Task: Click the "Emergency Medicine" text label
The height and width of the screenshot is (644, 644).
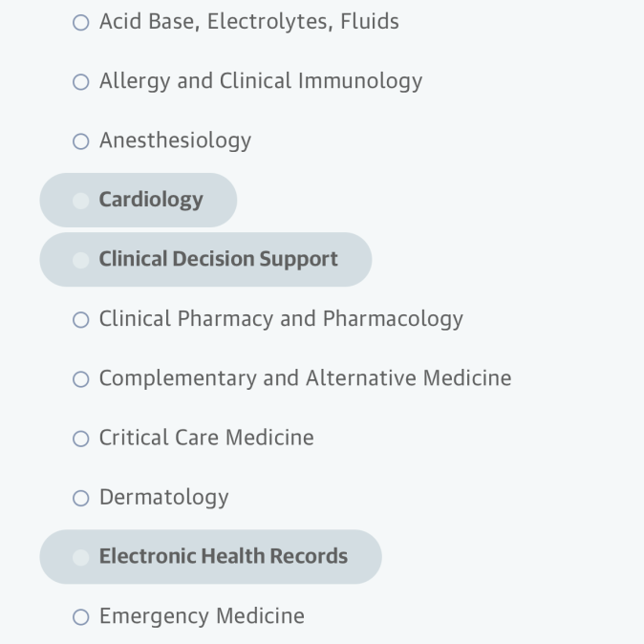Action: [202, 616]
